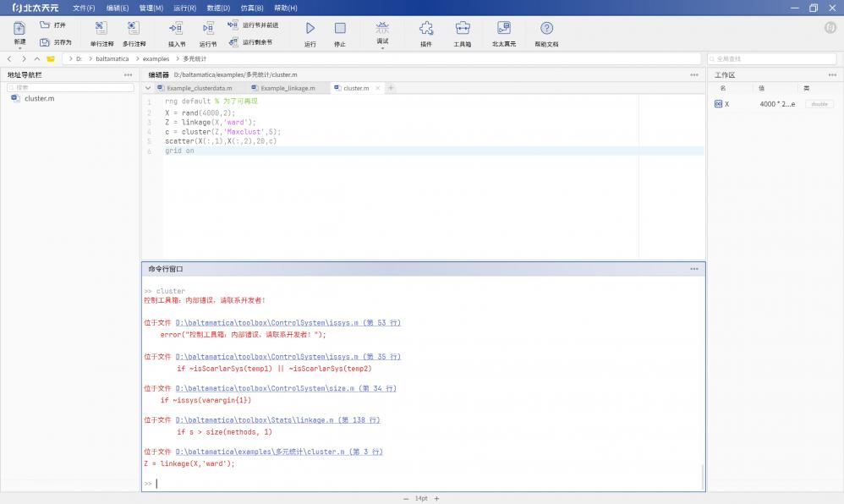Click the Run (运行) play icon

tap(310, 29)
